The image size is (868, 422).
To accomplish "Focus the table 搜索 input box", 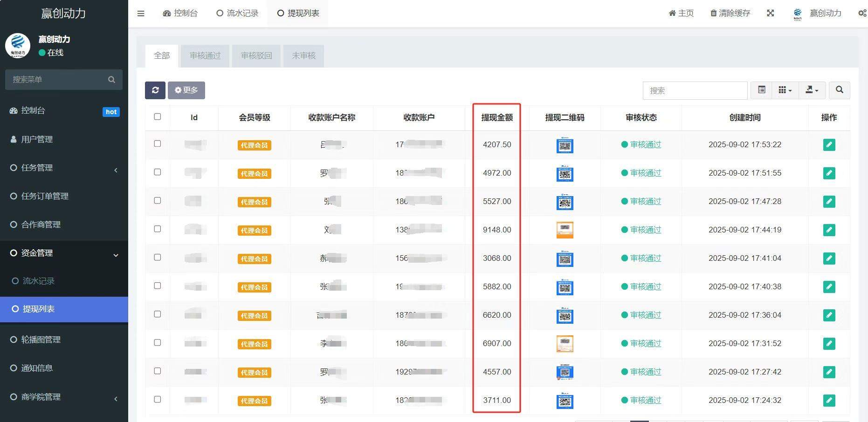I will (695, 90).
